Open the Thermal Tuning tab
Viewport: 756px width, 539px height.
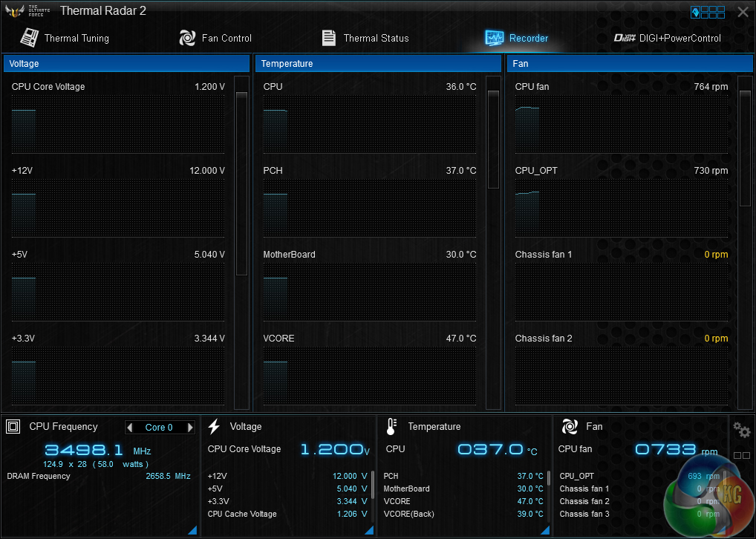point(64,38)
